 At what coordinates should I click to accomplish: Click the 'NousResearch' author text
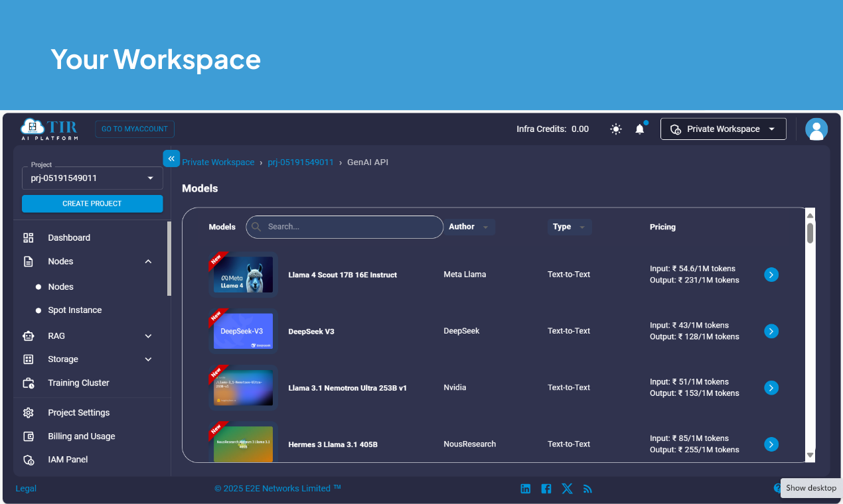(x=469, y=444)
